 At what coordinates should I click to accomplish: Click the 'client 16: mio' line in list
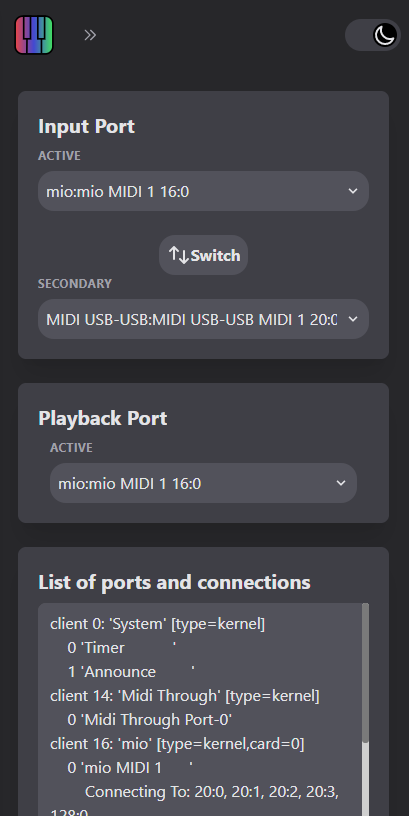(x=177, y=744)
